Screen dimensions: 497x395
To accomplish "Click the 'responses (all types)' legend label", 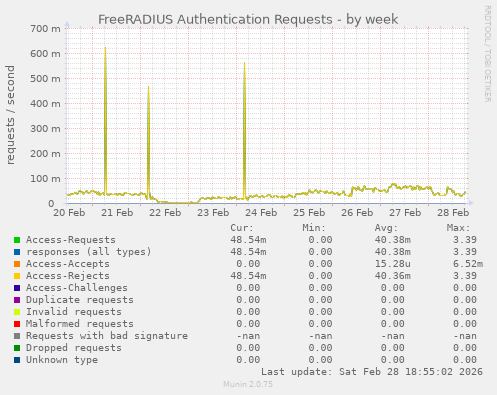I will [89, 252].
